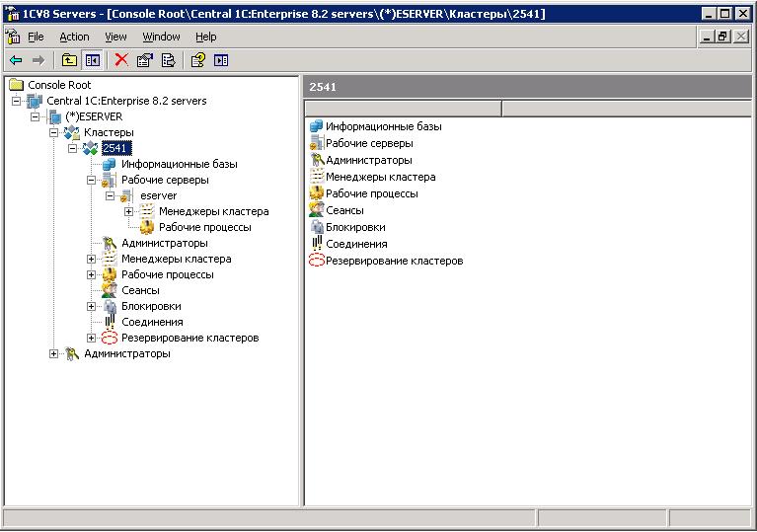This screenshot has height=532, width=757.
Task: Click the (*)ESERVER server icon
Action: 54,116
